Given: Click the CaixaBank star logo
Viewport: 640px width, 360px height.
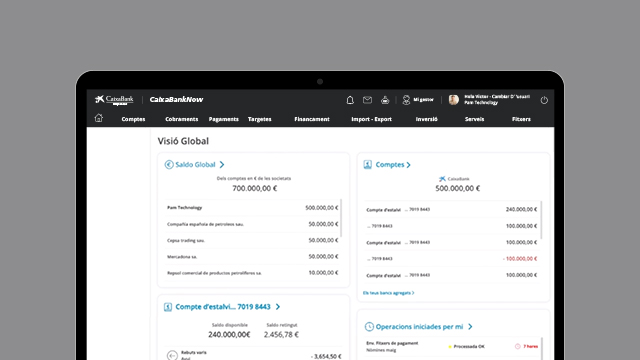Looking at the screenshot, I should [x=100, y=99].
